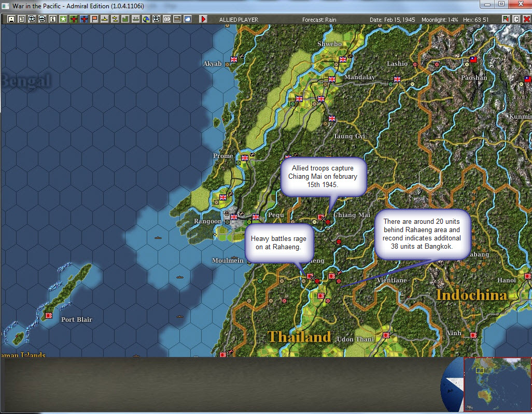The image size is (532, 414).
Task: Open the OP operations icon
Action: pos(167,19)
